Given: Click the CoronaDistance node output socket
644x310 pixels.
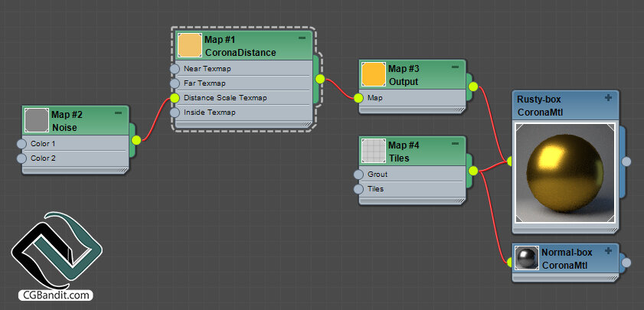Looking at the screenshot, I should point(320,79).
